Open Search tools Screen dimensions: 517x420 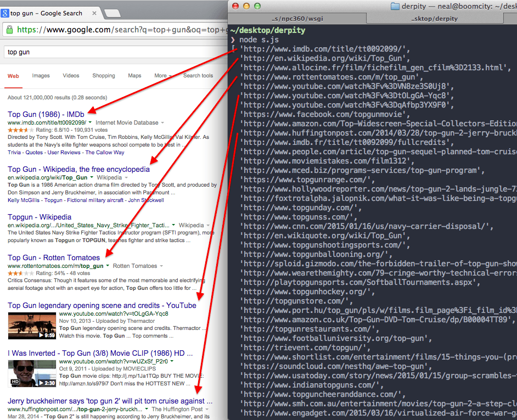(x=198, y=76)
